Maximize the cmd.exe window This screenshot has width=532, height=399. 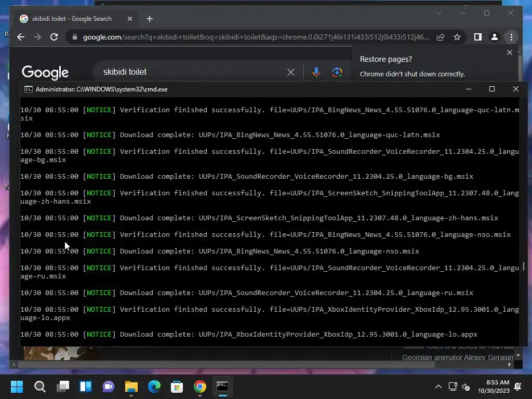492,89
